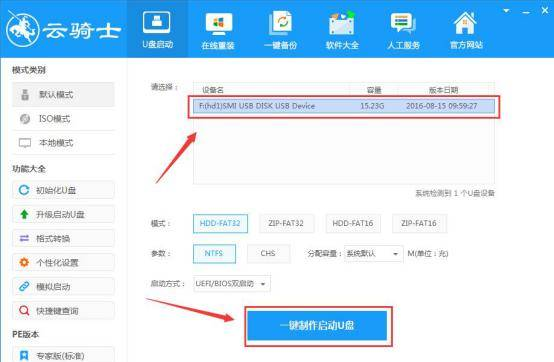Click the bookmark icon for 专家版(标准)
554x362 pixels.
pos(24,355)
